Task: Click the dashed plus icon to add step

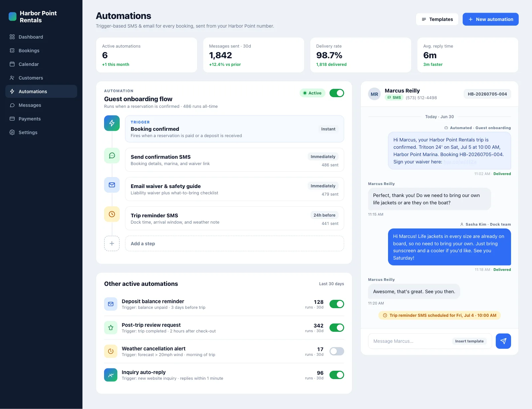Action: [x=112, y=243]
